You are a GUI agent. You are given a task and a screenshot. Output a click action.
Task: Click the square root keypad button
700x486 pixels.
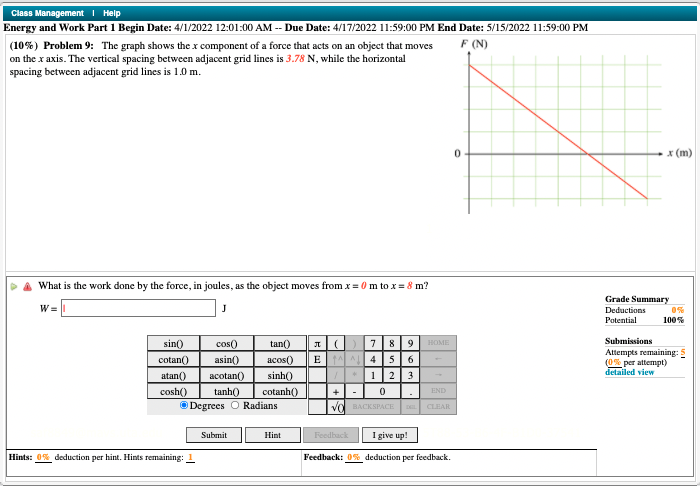tap(336, 407)
